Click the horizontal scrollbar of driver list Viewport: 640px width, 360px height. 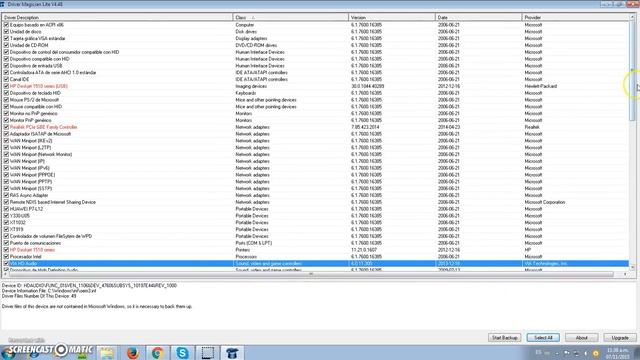(x=311, y=274)
